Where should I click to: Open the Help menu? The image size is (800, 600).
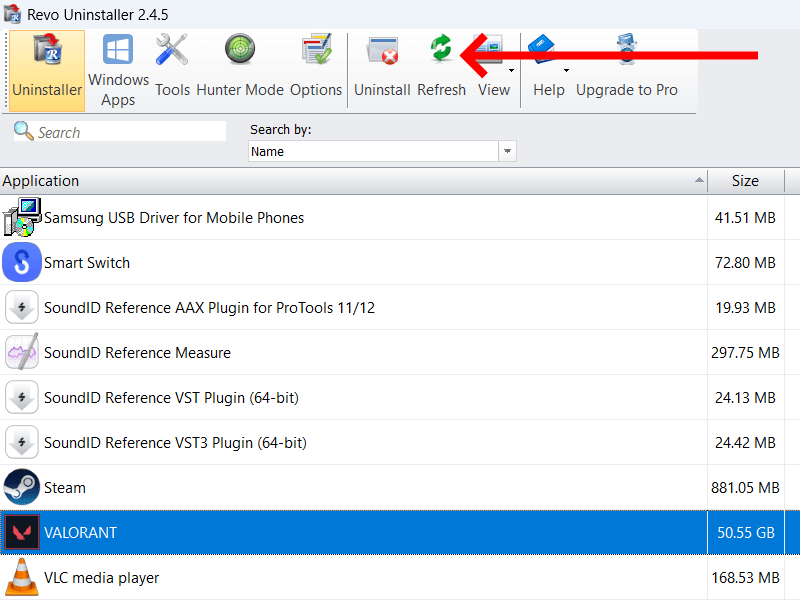coord(541,47)
